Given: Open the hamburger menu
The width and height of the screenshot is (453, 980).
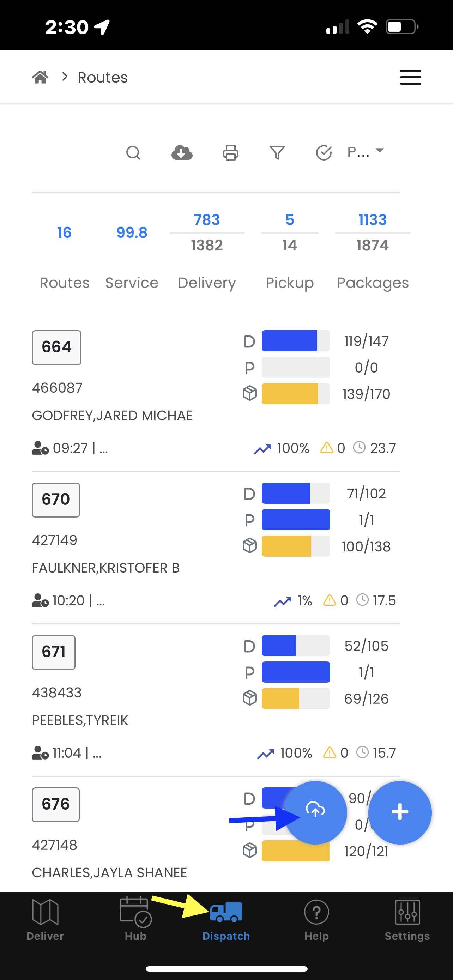Looking at the screenshot, I should point(410,77).
